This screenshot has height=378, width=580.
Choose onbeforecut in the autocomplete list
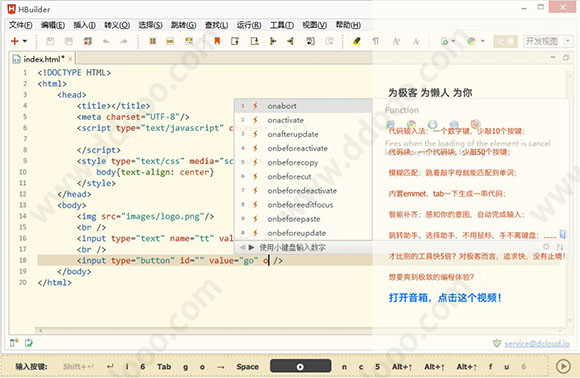tap(303, 176)
